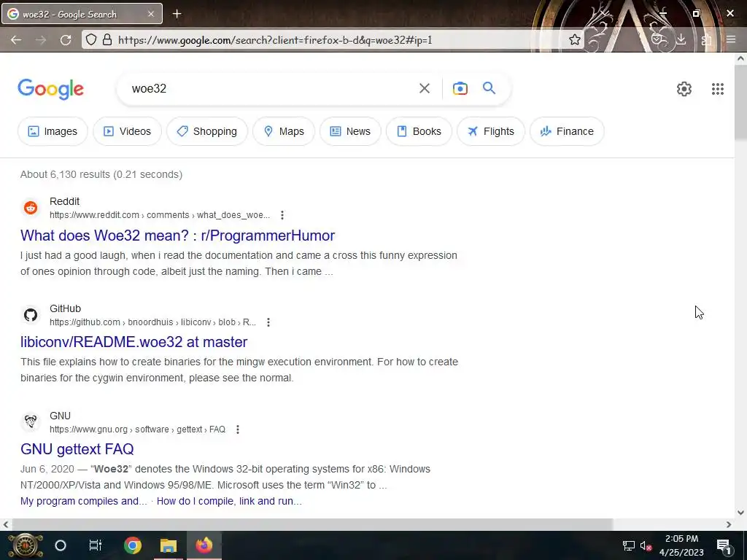Open network status tray icon
This screenshot has width=747, height=560.
click(629, 546)
